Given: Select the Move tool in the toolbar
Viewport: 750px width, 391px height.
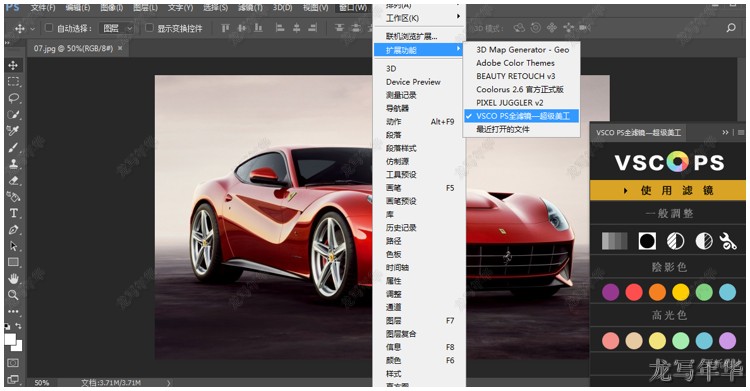Looking at the screenshot, I should click(x=13, y=65).
